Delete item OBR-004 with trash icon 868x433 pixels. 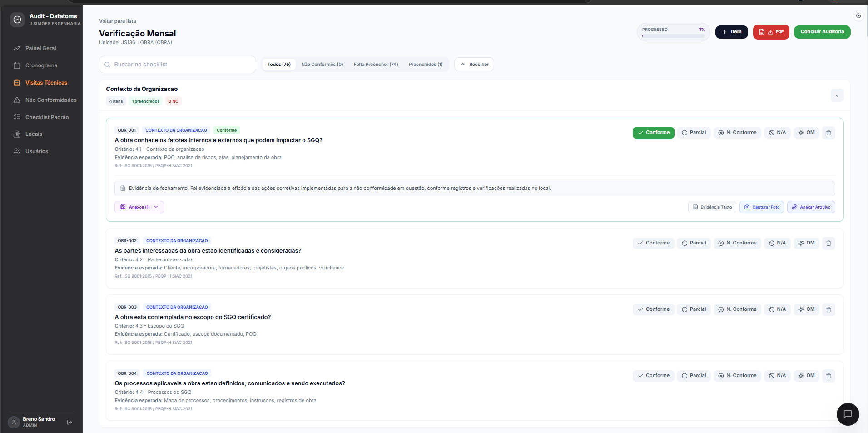click(828, 376)
